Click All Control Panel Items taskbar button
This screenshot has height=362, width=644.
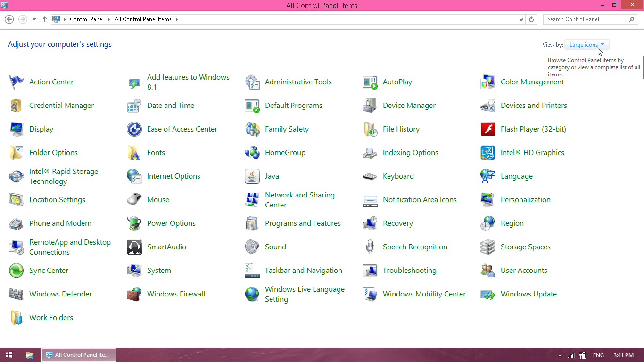[x=79, y=355]
